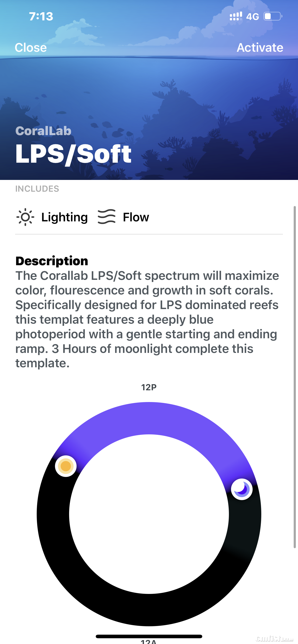This screenshot has height=644, width=298.
Task: Activate the LPS/Soft template
Action: [260, 47]
